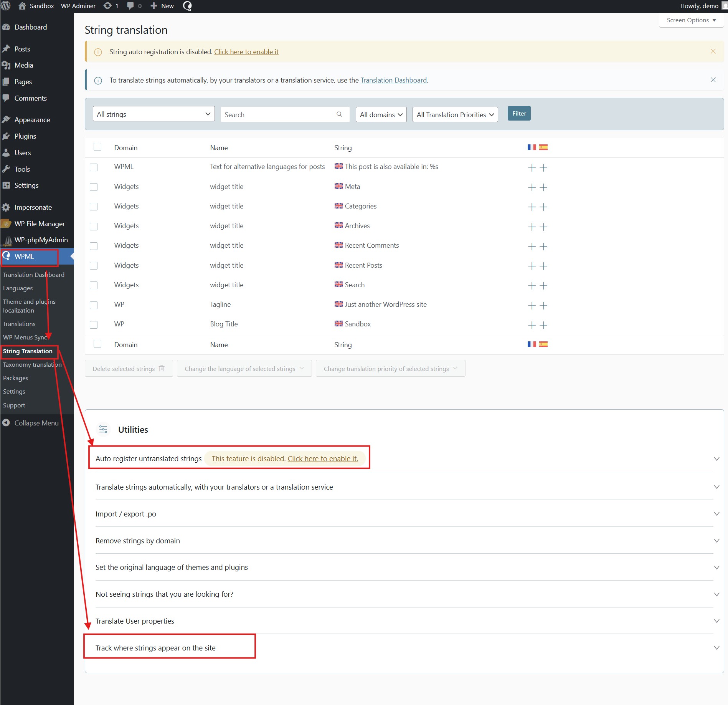
Task: Open the comments bubble icon in admin bar
Action: click(x=130, y=6)
